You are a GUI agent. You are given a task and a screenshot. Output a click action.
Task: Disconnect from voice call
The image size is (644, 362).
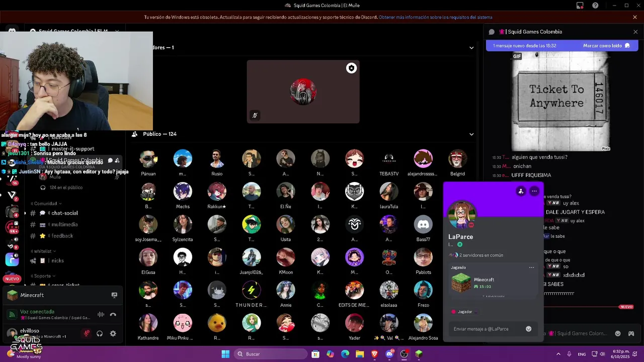click(x=113, y=315)
